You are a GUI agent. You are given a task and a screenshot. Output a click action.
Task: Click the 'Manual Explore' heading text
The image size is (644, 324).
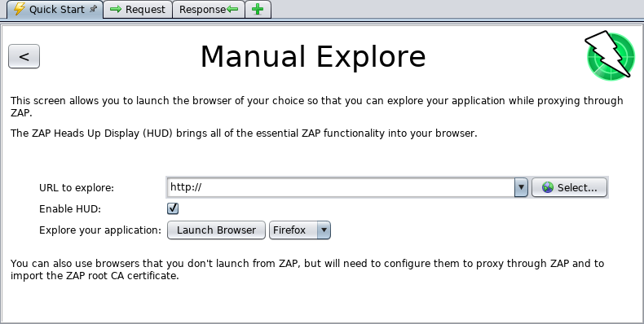[x=313, y=56]
